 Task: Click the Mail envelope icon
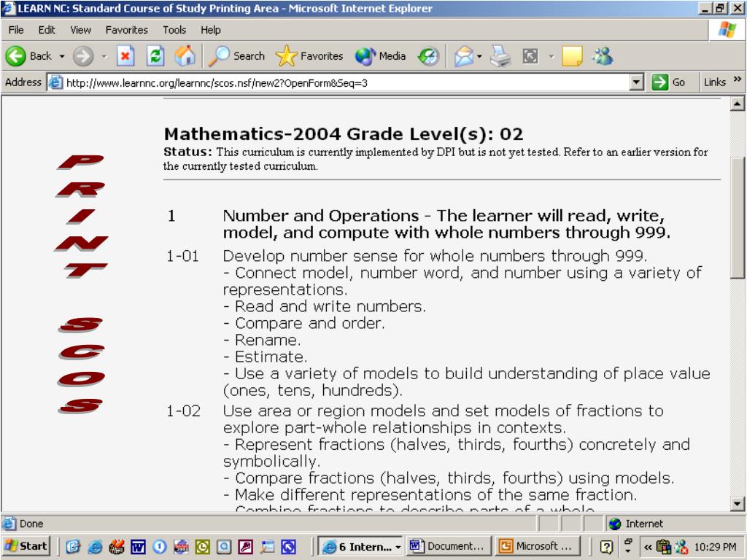point(463,57)
